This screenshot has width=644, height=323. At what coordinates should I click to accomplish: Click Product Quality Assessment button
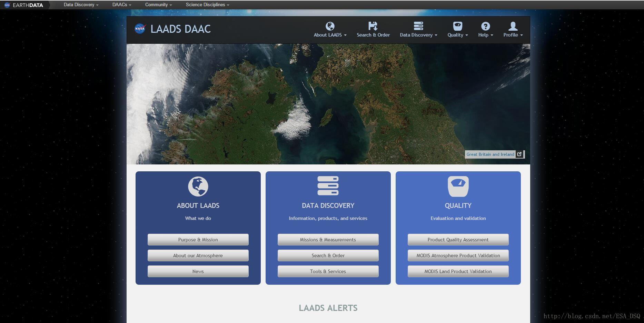click(458, 240)
